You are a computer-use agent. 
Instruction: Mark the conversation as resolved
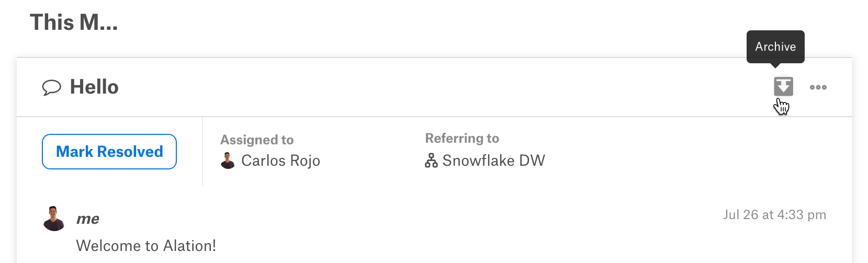[x=109, y=152]
